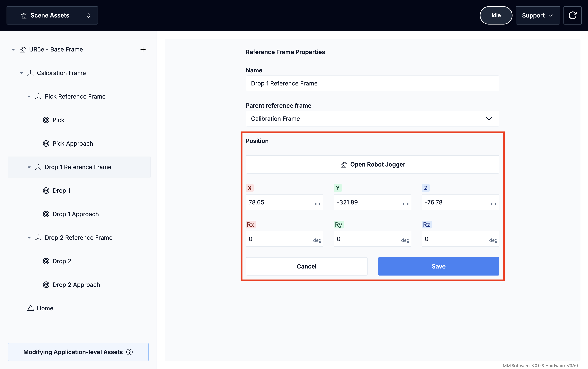Save the reference frame properties

[438, 267]
